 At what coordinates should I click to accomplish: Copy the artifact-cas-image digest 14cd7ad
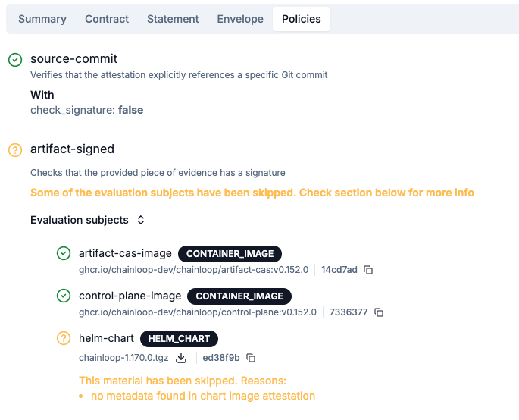(x=368, y=270)
